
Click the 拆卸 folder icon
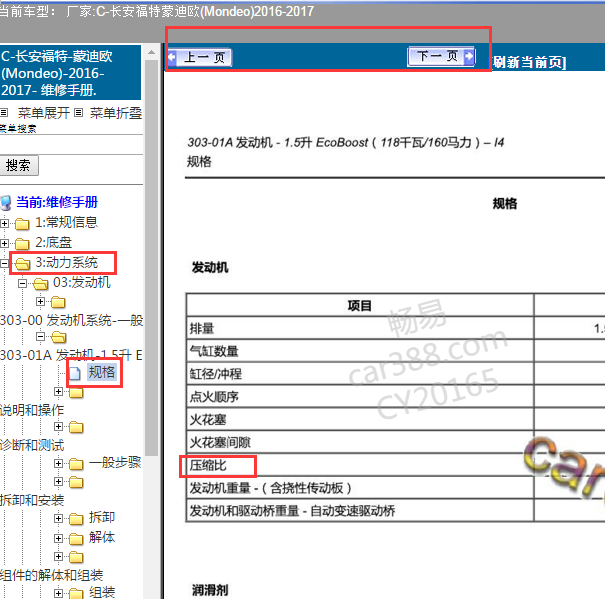click(76, 519)
